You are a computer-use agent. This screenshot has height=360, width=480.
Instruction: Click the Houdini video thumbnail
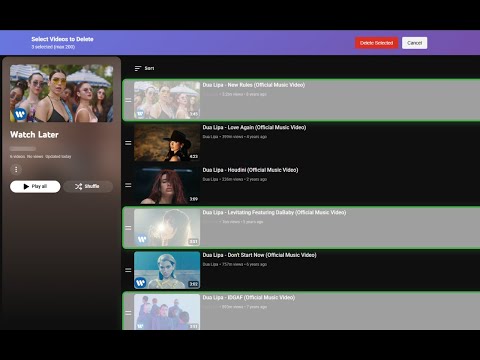167,185
